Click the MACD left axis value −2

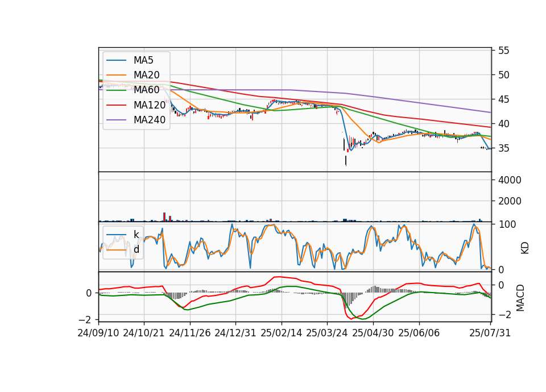(85, 319)
